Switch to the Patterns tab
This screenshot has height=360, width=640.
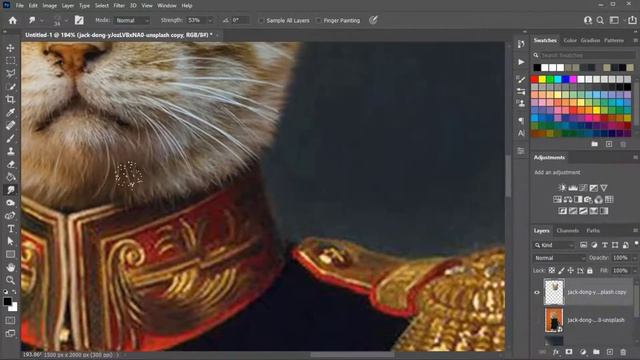(614, 40)
